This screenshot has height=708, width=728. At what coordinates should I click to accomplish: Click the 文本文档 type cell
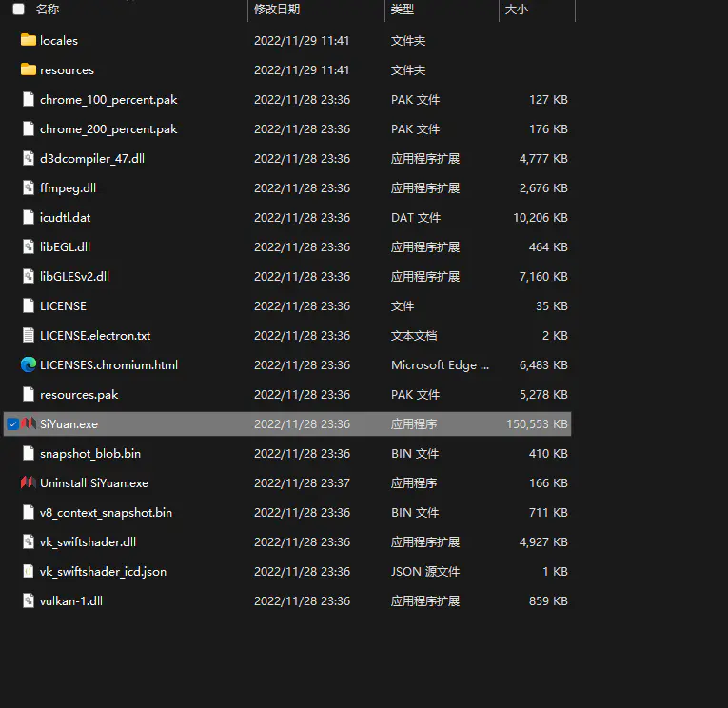tap(414, 336)
